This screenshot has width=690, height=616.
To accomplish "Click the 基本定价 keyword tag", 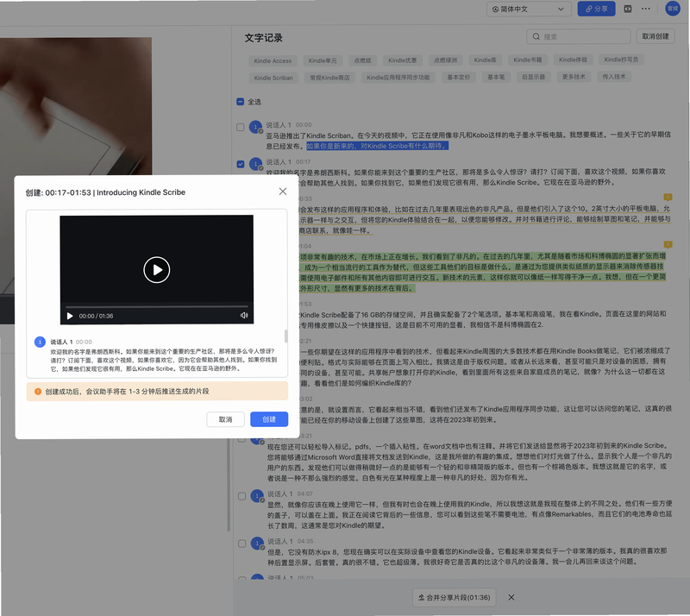I will point(459,77).
